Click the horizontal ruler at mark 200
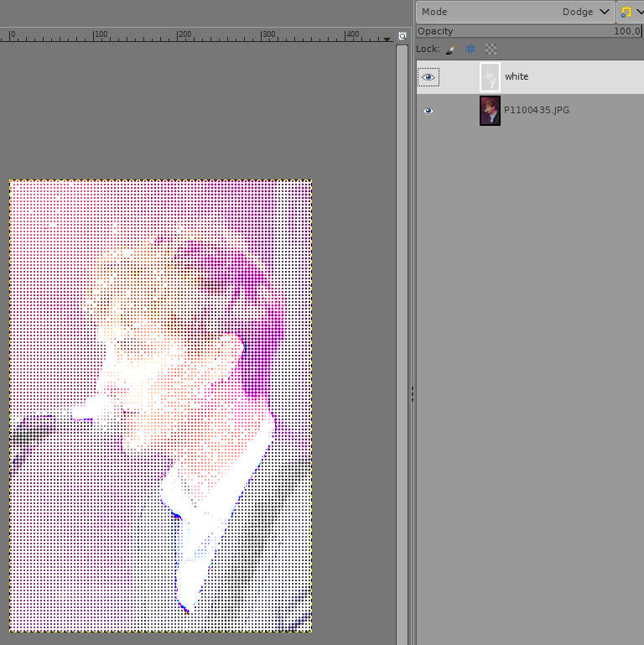 (x=178, y=34)
